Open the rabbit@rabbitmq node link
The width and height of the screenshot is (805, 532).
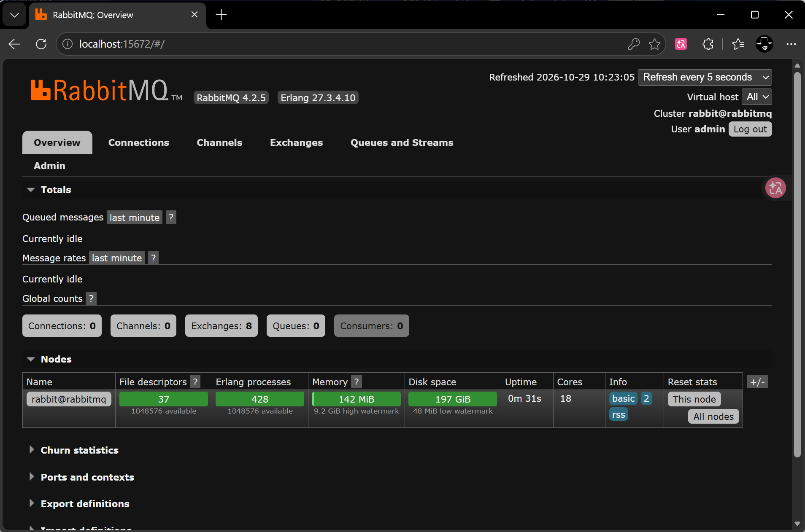69,399
